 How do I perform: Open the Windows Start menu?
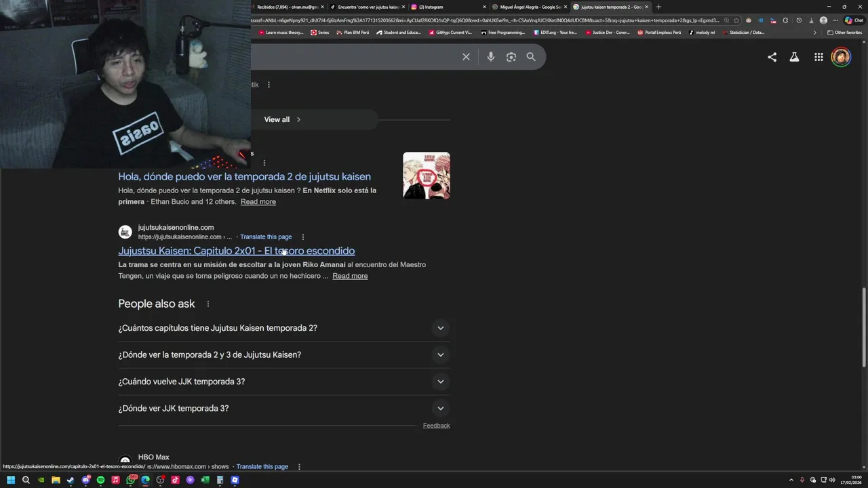pyautogui.click(x=11, y=480)
